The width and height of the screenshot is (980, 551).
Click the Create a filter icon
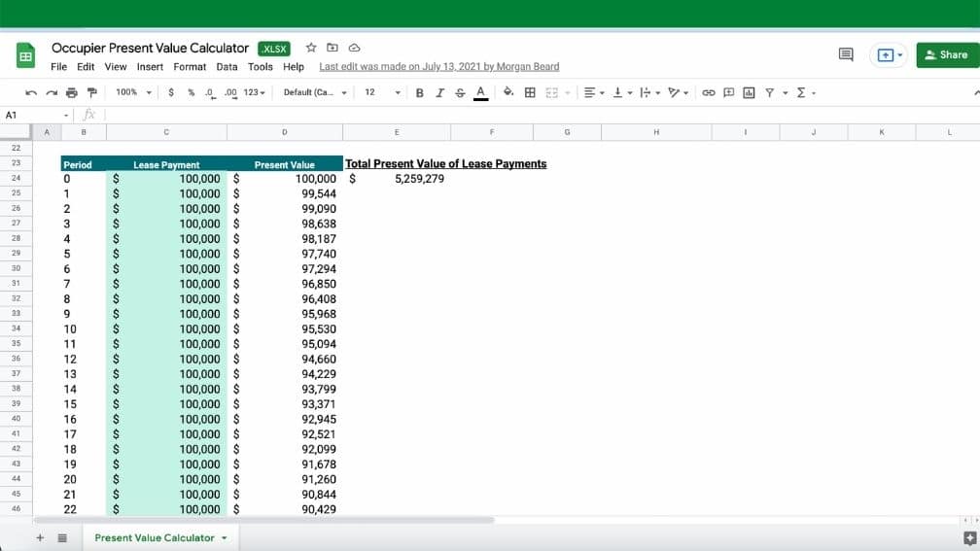(769, 92)
